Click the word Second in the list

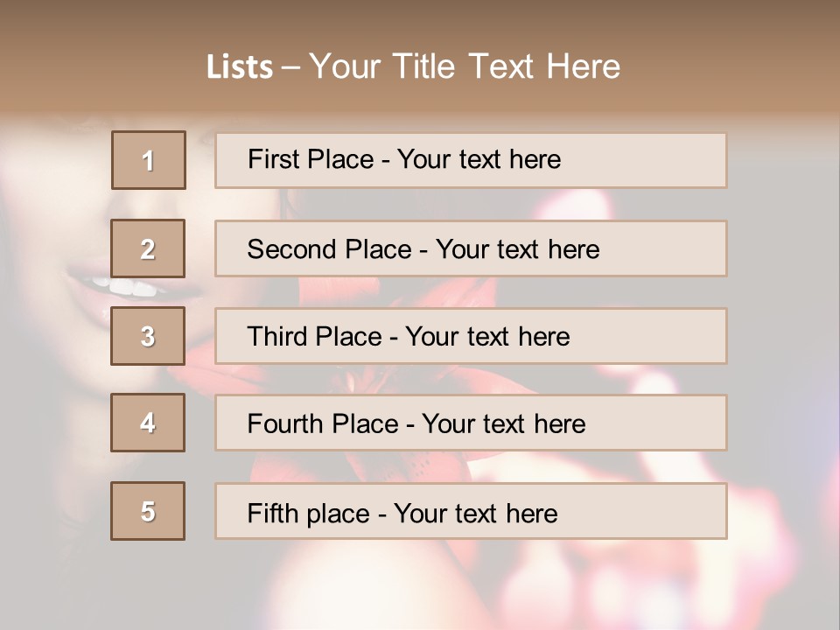point(290,249)
